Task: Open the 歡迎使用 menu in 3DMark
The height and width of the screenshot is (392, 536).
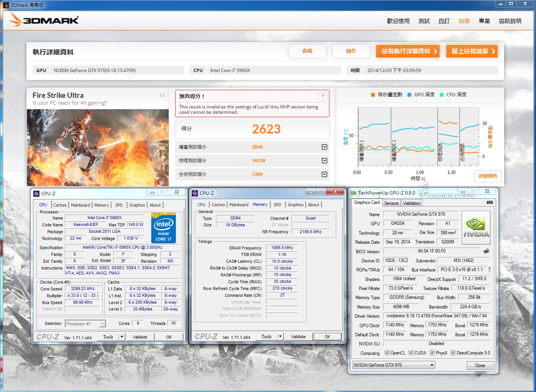Action: coord(398,21)
